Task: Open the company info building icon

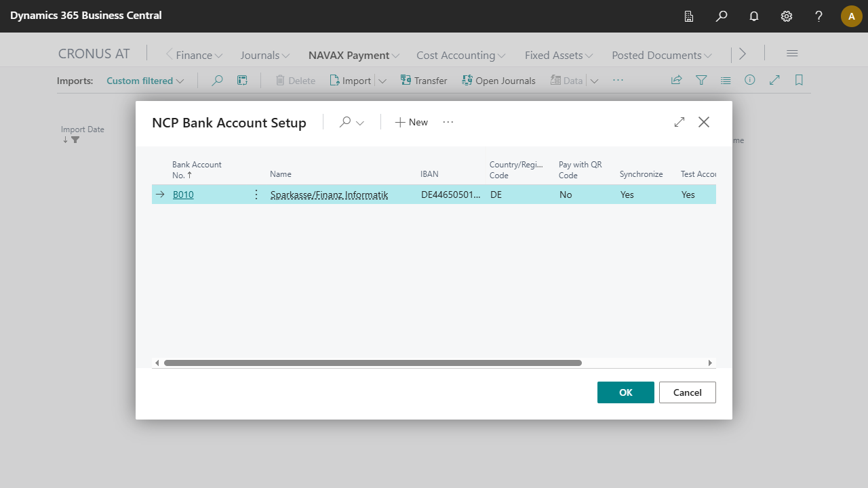Action: (x=689, y=16)
